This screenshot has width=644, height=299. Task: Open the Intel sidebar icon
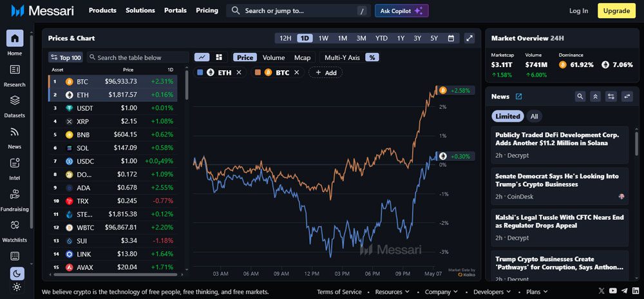15,163
